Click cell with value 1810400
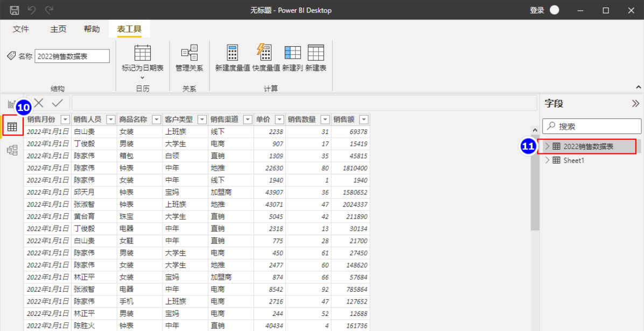This screenshot has width=644, height=331. tap(351, 168)
